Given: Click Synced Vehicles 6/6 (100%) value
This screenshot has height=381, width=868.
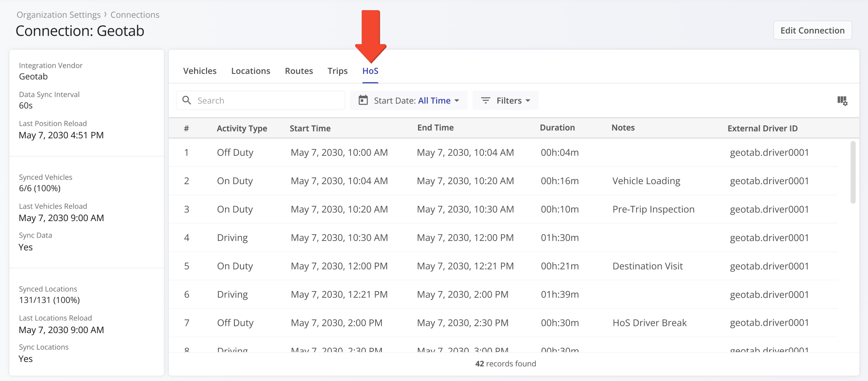Looking at the screenshot, I should [x=39, y=188].
